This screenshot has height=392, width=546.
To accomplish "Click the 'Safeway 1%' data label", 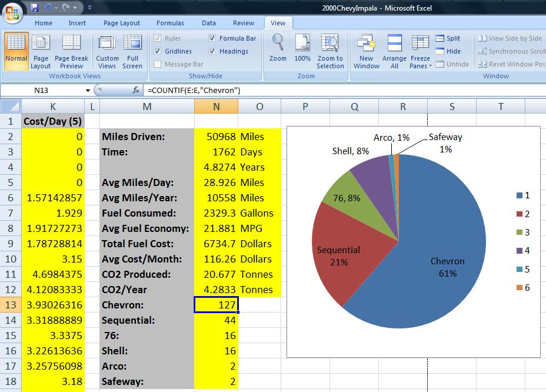I will (x=445, y=143).
